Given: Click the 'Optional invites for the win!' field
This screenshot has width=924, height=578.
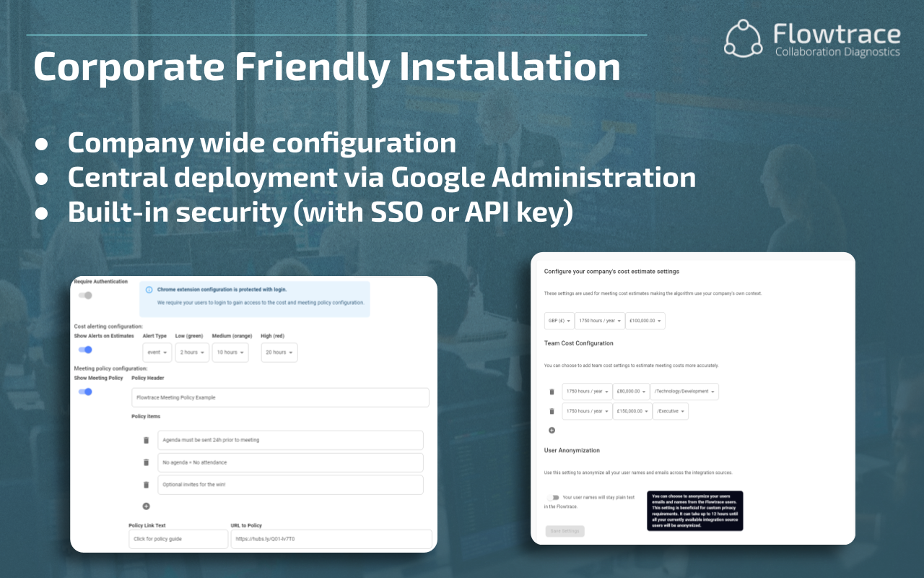Looking at the screenshot, I should pos(290,485).
